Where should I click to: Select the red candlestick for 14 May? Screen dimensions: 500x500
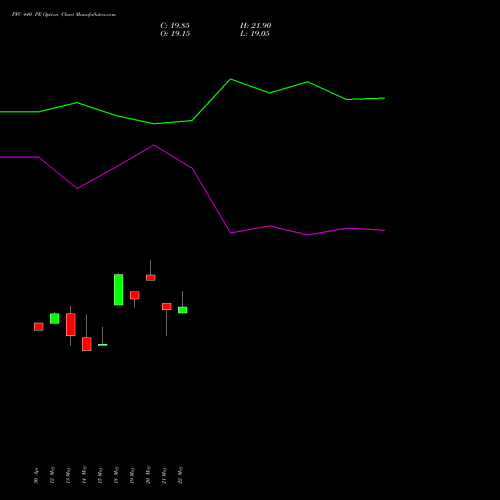(x=87, y=344)
